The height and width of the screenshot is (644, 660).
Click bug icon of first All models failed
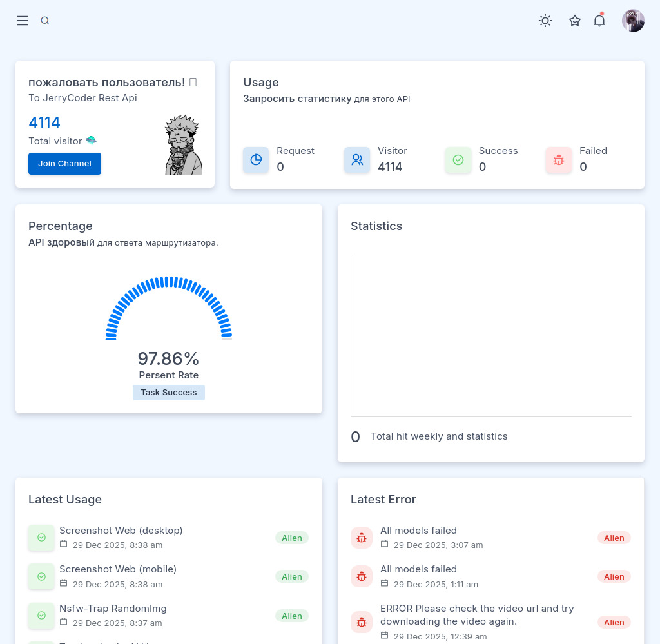tap(362, 538)
